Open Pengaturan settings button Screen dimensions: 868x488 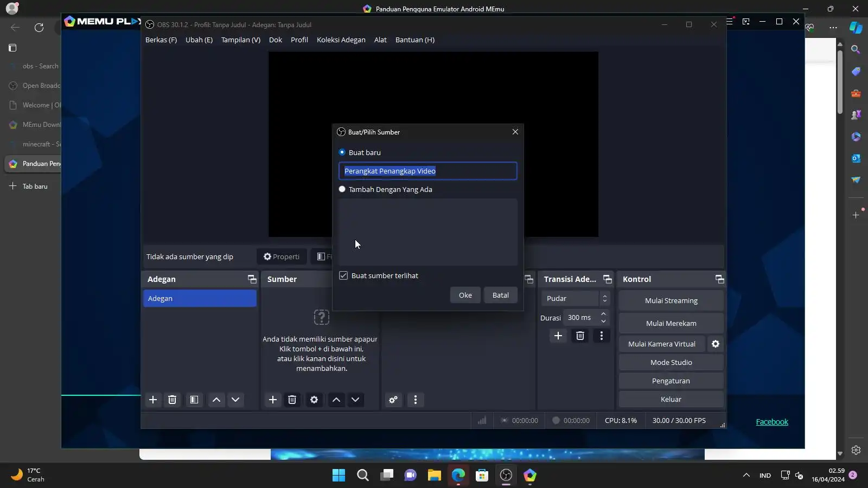click(671, 381)
